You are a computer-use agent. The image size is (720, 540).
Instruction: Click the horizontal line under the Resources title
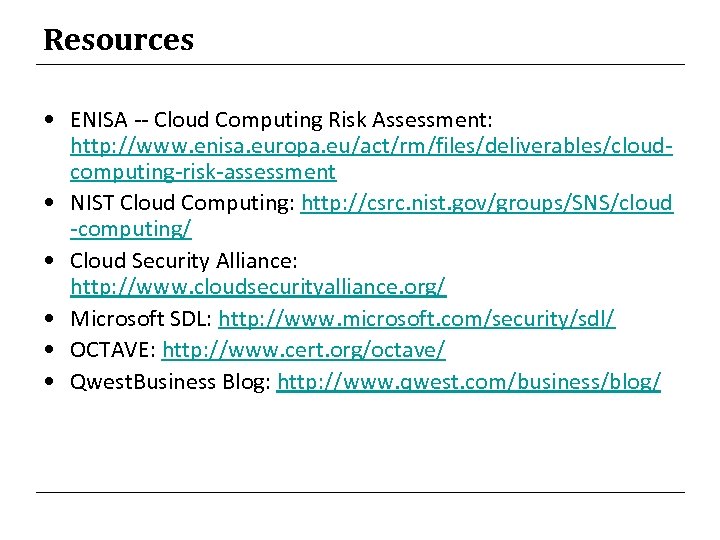[x=360, y=65]
